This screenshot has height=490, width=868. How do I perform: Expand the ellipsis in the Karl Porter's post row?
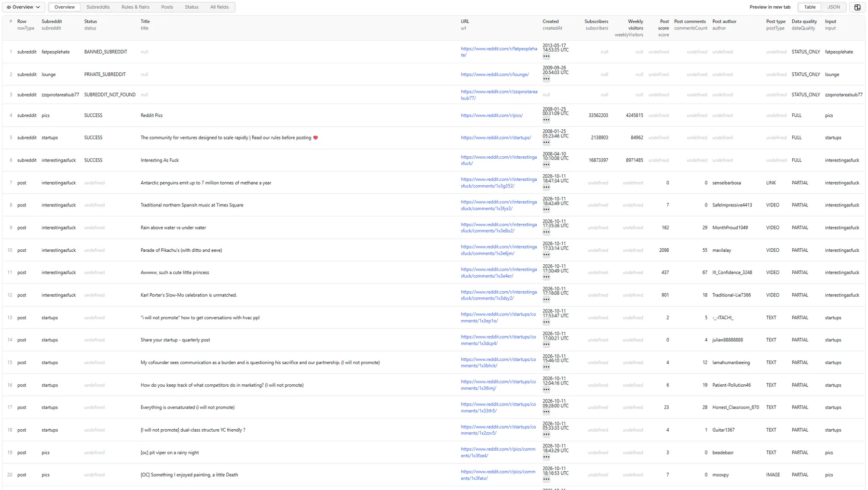coord(546,299)
